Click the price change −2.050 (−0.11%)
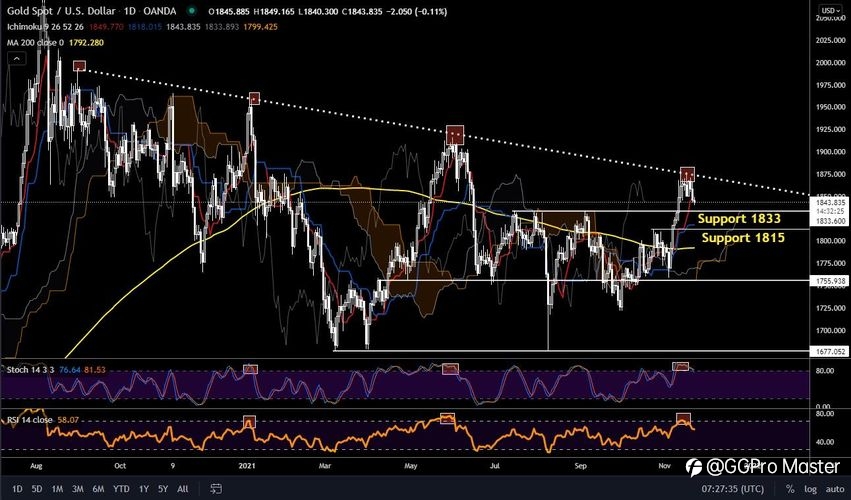Screen dimensions: 851x500 tap(417, 11)
